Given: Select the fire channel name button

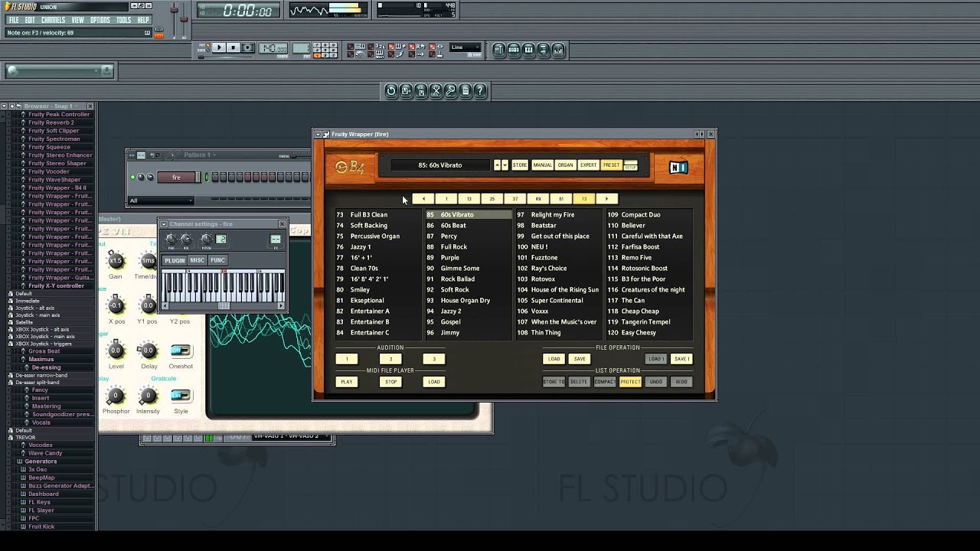Looking at the screenshot, I should 176,178.
